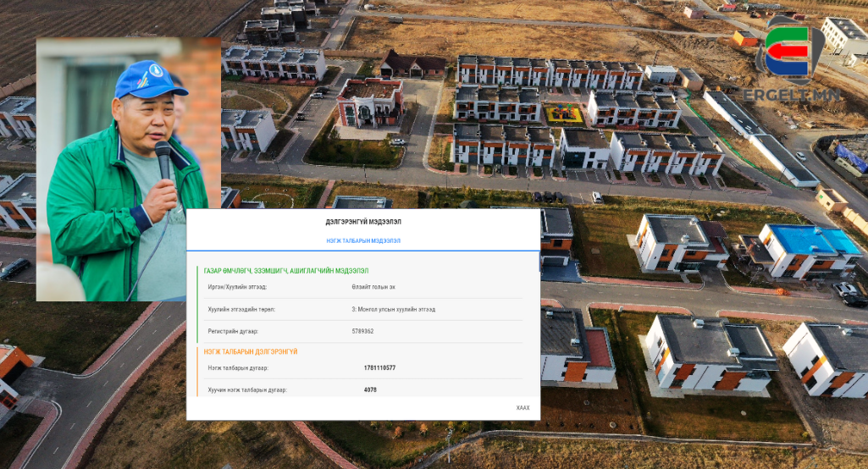868x469 pixels.
Task: Click the blue-roofed building in aerial photo
Action: (x=810, y=240)
